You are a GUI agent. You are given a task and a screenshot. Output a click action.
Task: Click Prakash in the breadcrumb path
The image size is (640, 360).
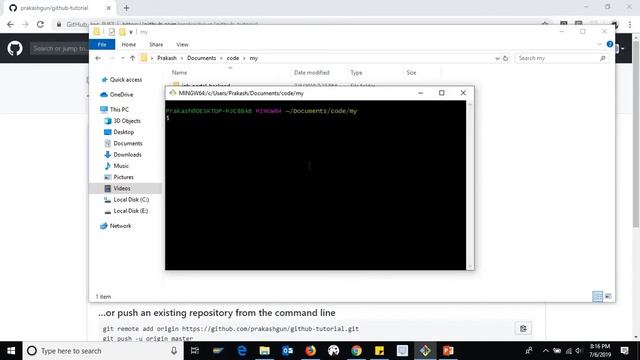click(167, 58)
